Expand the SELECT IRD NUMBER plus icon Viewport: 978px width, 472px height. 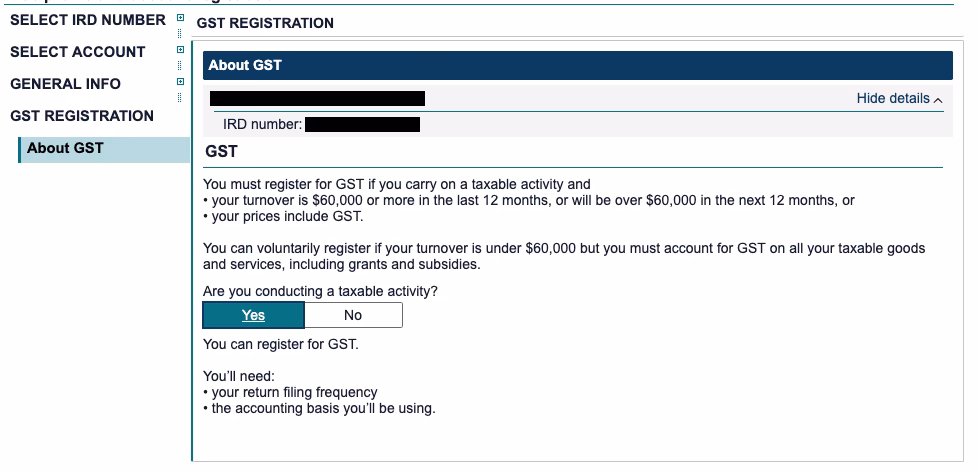pyautogui.click(x=180, y=18)
